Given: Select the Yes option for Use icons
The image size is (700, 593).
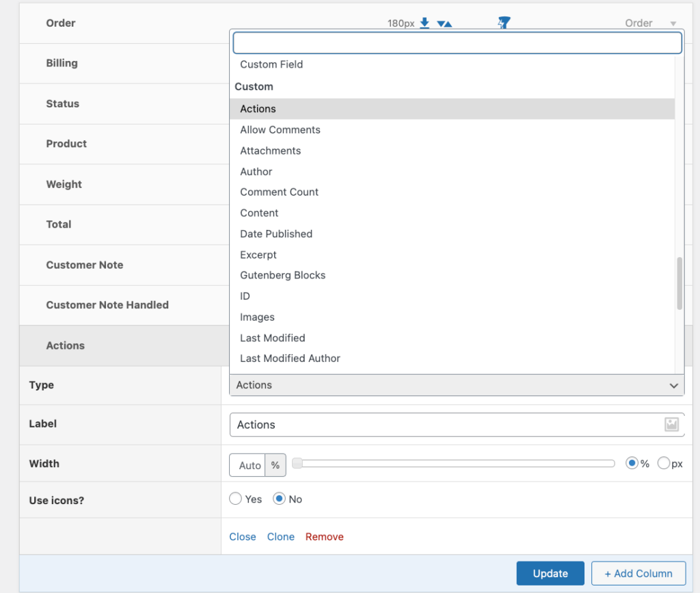Looking at the screenshot, I should (235, 499).
